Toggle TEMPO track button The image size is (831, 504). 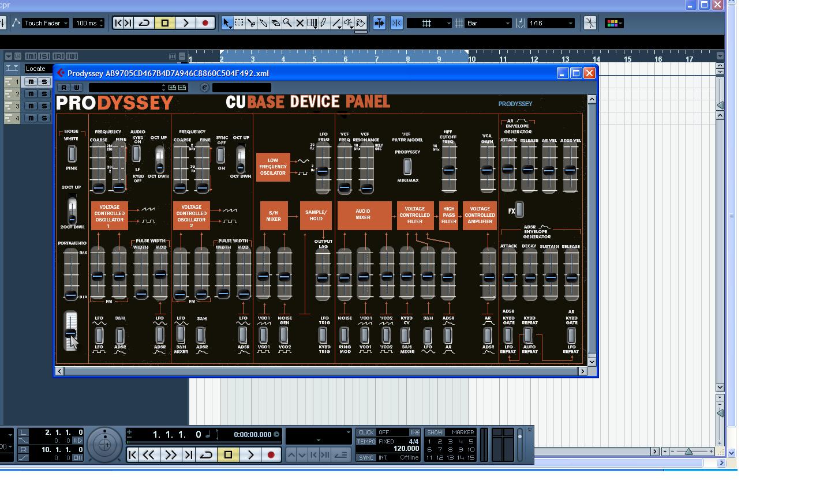tap(366, 442)
